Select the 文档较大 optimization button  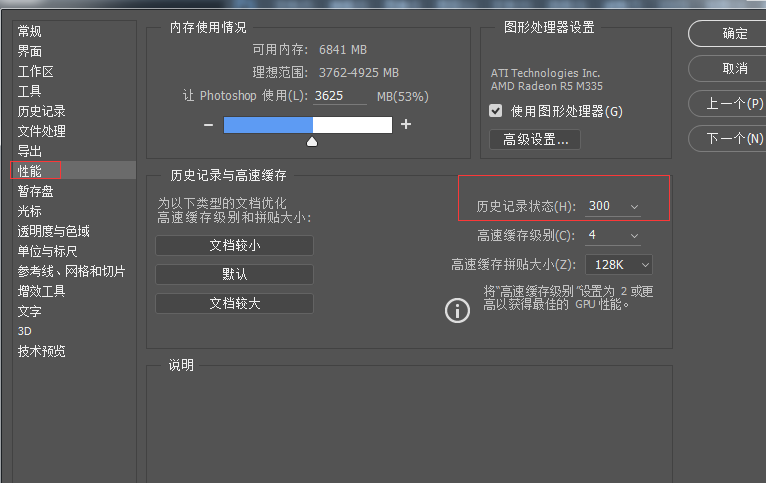click(234, 303)
